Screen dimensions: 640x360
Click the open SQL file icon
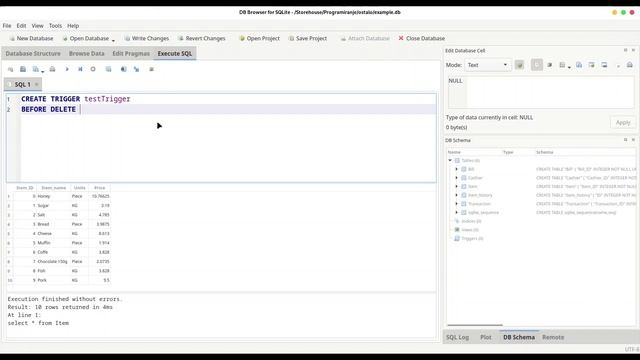point(23,69)
